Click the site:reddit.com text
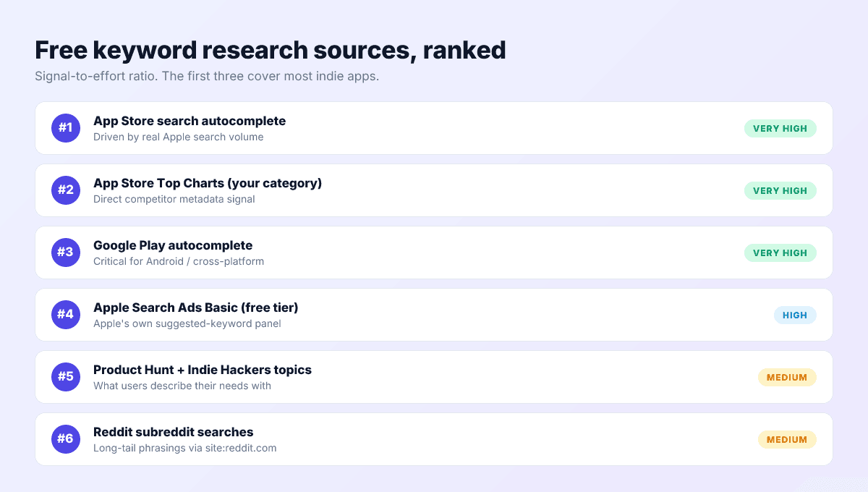868x492 pixels. 243,448
